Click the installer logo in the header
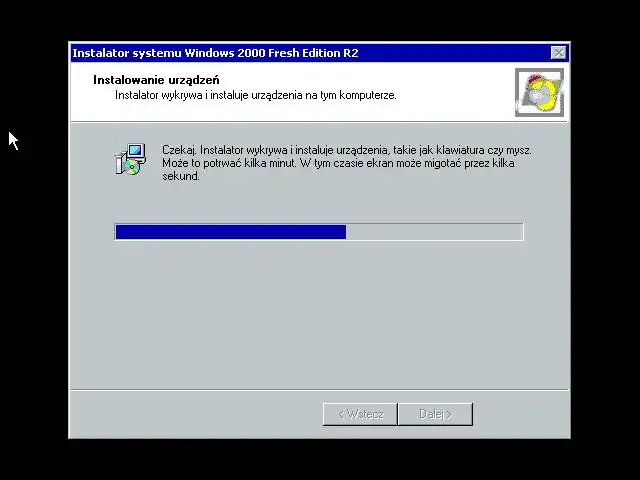The image size is (640, 480). click(x=540, y=92)
